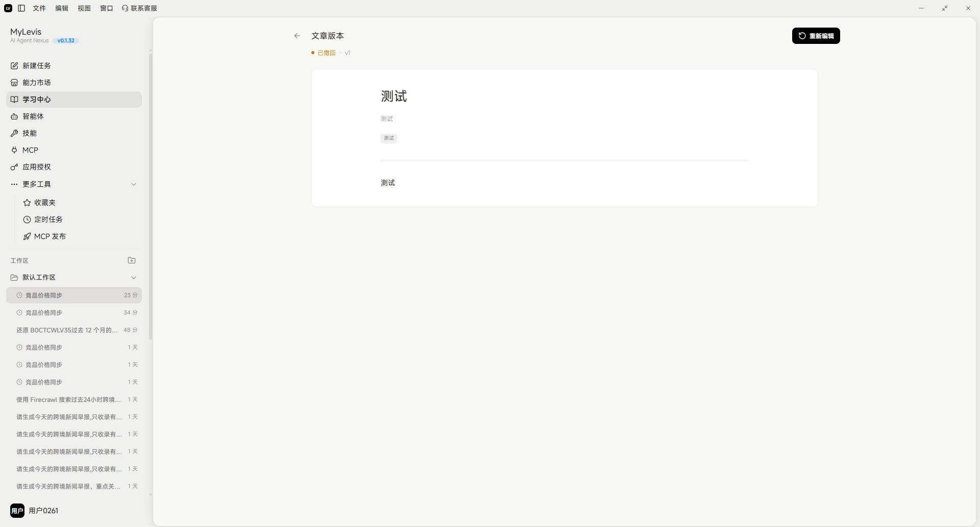Click the 新建任务 edit icon
980x527 pixels.
click(14, 66)
